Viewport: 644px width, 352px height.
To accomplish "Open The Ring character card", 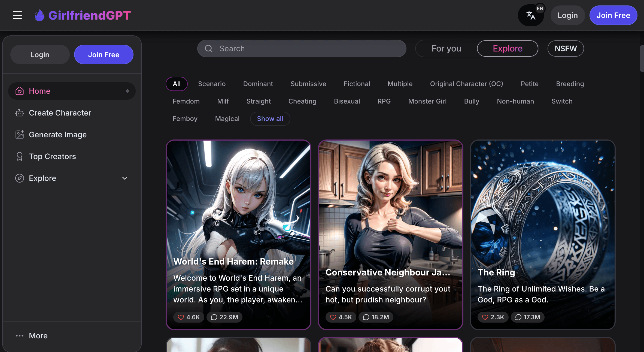I will [x=543, y=235].
